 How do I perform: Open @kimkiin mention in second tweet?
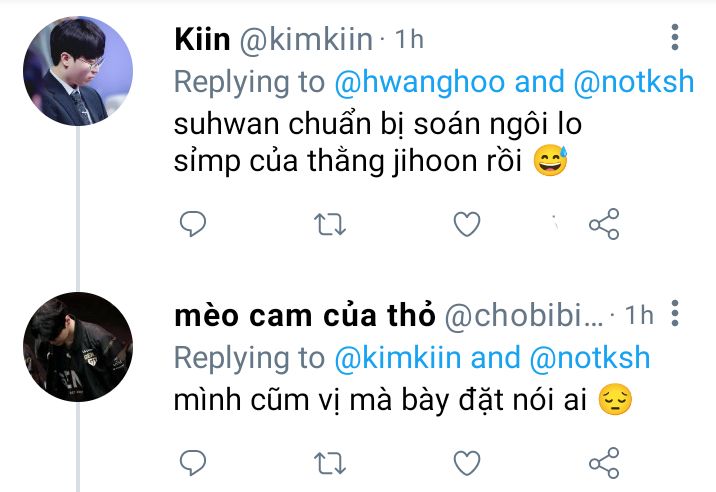(398, 358)
